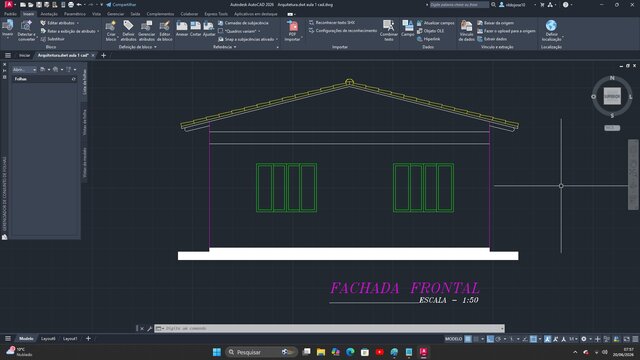The height and width of the screenshot is (360, 640).
Task: Click the Inserir block tool
Action: 7,29
